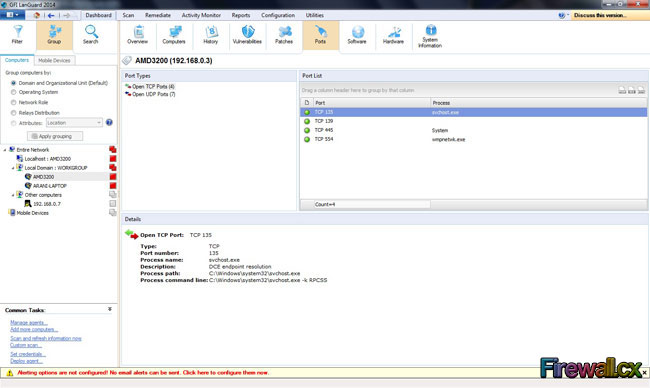This screenshot has height=388, width=650.
Task: Collapse Local Domain : WORKGROUP node
Action: pos(13,168)
